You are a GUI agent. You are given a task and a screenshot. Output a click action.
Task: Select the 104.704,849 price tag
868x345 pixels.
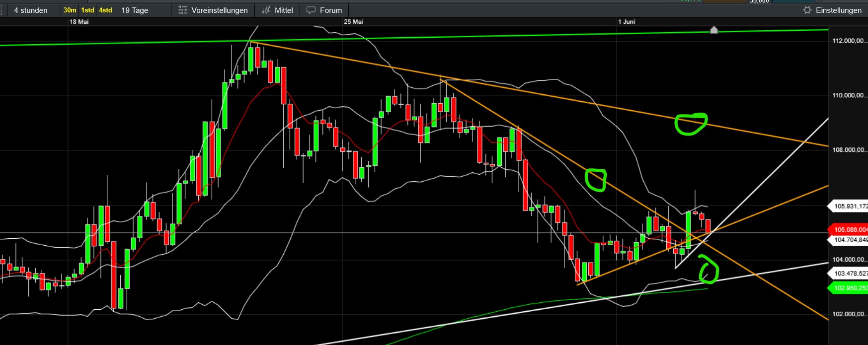point(848,240)
